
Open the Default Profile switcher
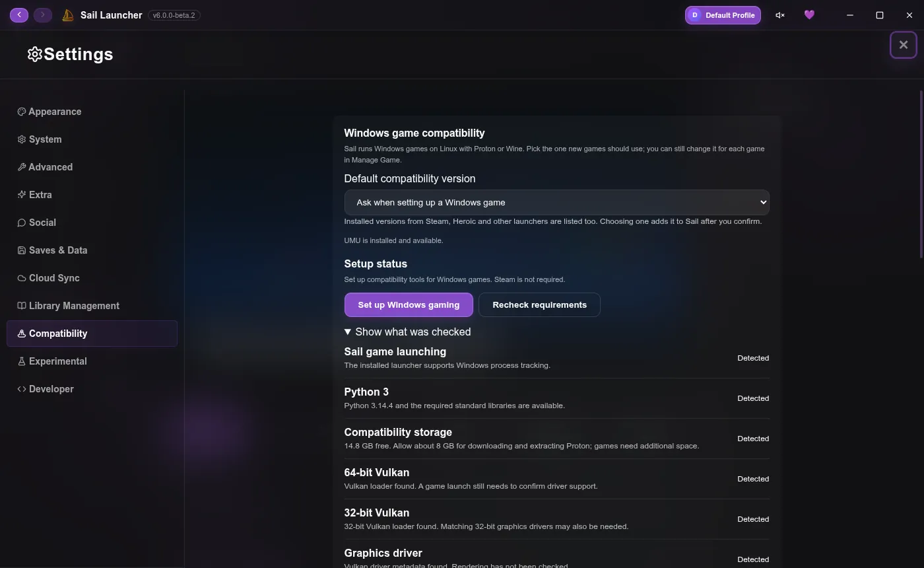click(x=723, y=15)
